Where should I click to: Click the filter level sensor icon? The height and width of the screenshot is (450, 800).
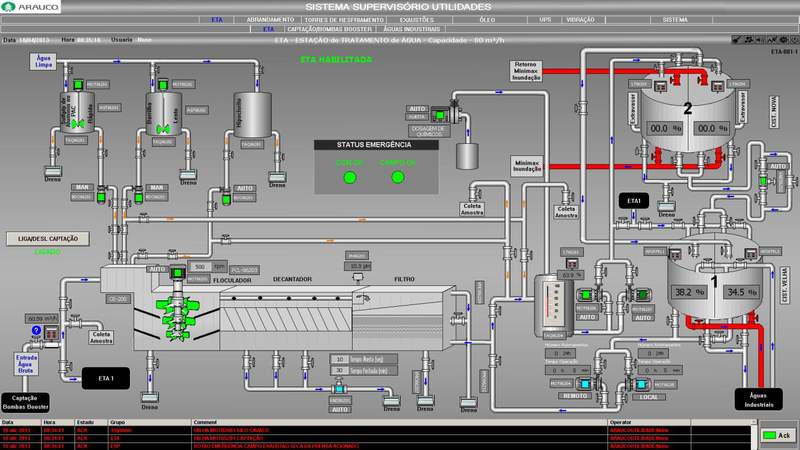tap(358, 278)
